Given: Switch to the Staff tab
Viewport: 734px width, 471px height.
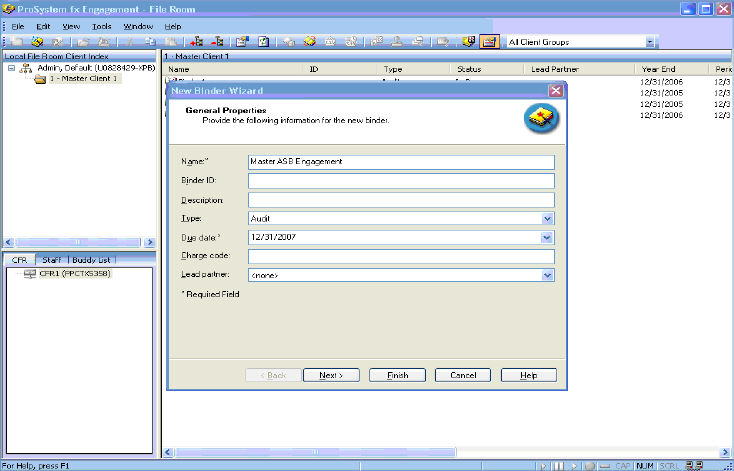Looking at the screenshot, I should point(51,259).
